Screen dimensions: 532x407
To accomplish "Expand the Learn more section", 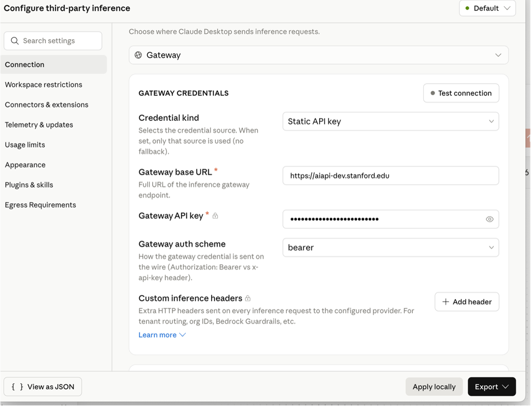I will tap(162, 335).
